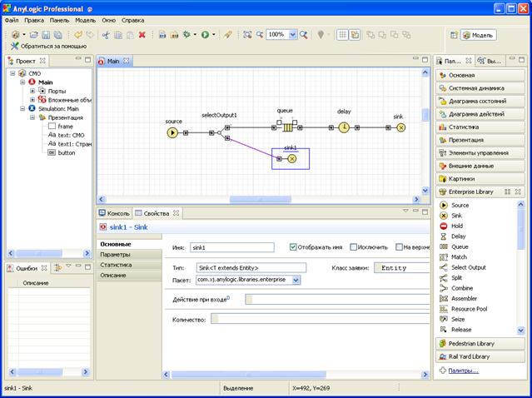The height and width of the screenshot is (398, 532).
Task: Open the Правка menu
Action: (34, 20)
